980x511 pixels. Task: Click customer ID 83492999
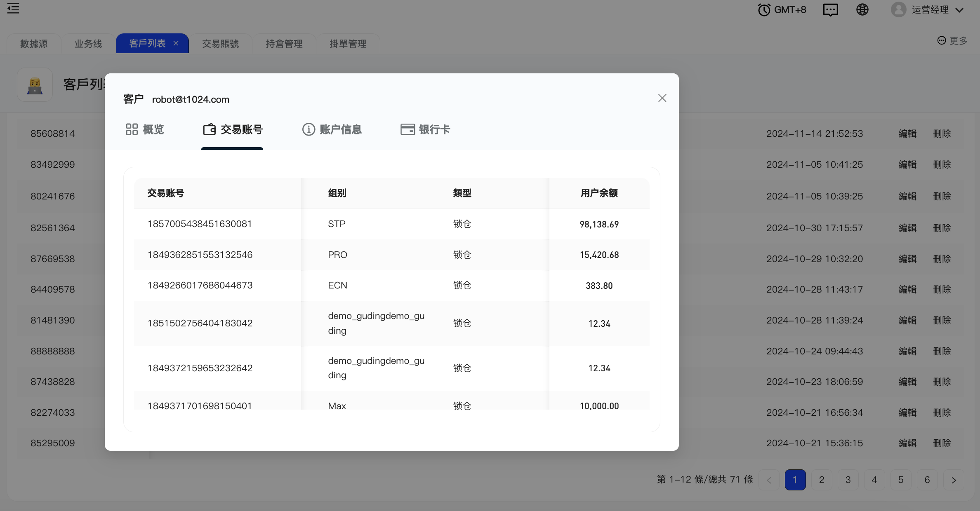click(x=52, y=164)
